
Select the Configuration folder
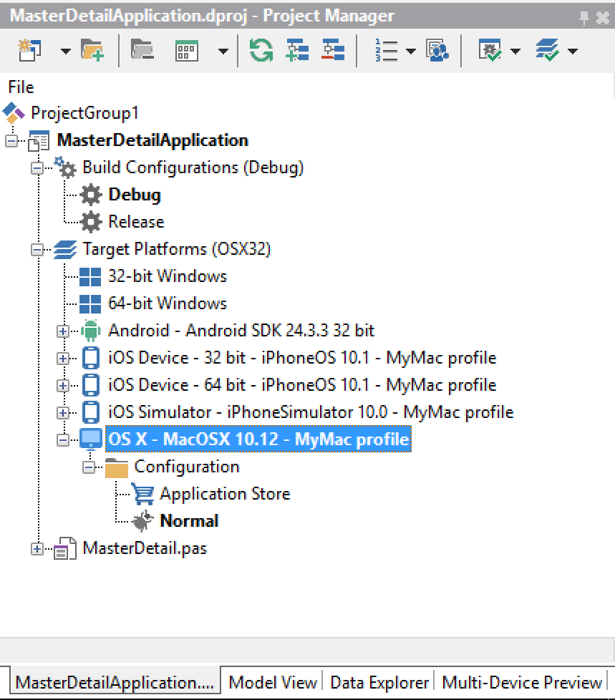(187, 467)
